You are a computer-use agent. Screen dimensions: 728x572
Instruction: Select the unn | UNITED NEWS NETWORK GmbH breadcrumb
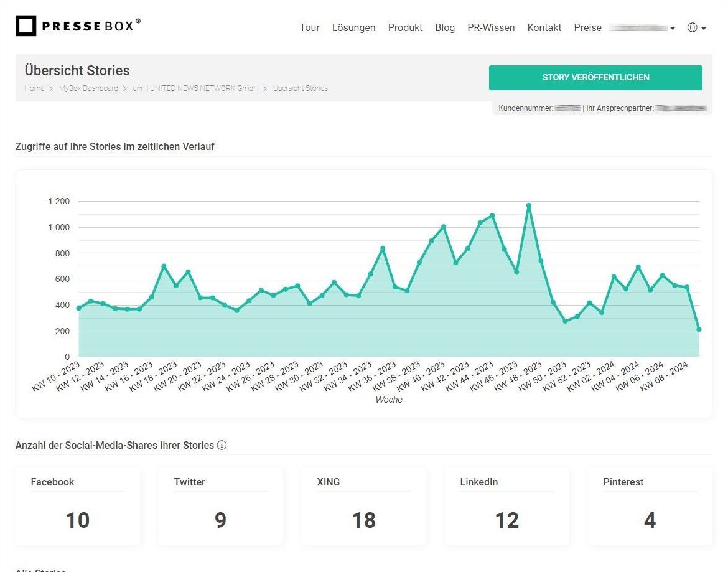(x=195, y=88)
